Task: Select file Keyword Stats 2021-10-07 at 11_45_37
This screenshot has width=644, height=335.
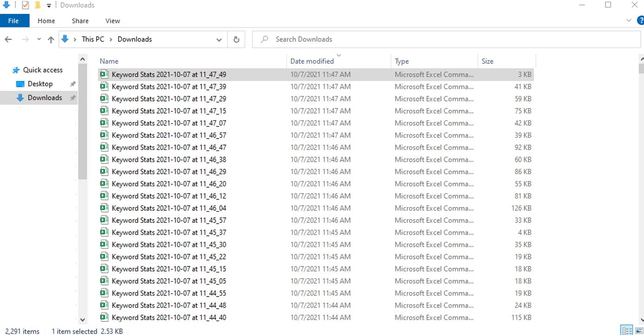Action: [169, 232]
